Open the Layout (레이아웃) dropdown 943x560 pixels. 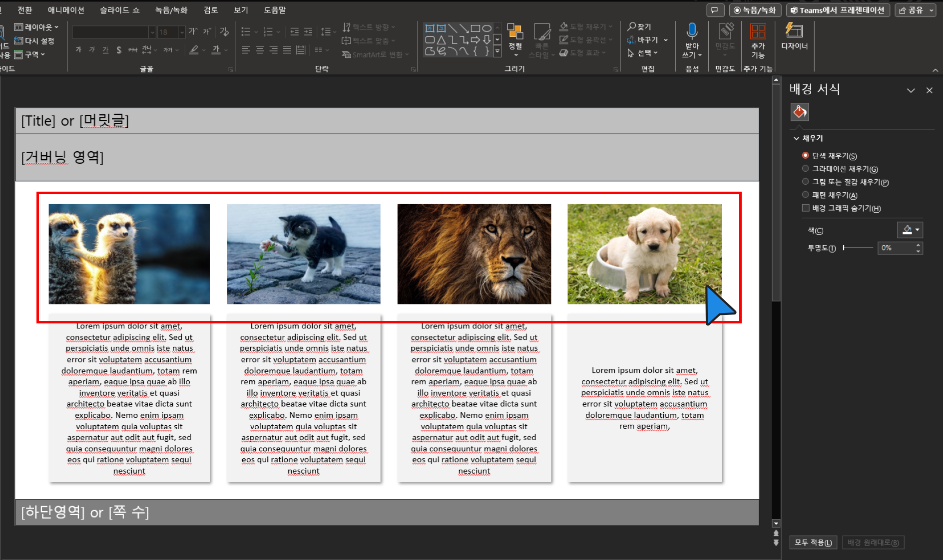pyautogui.click(x=36, y=27)
